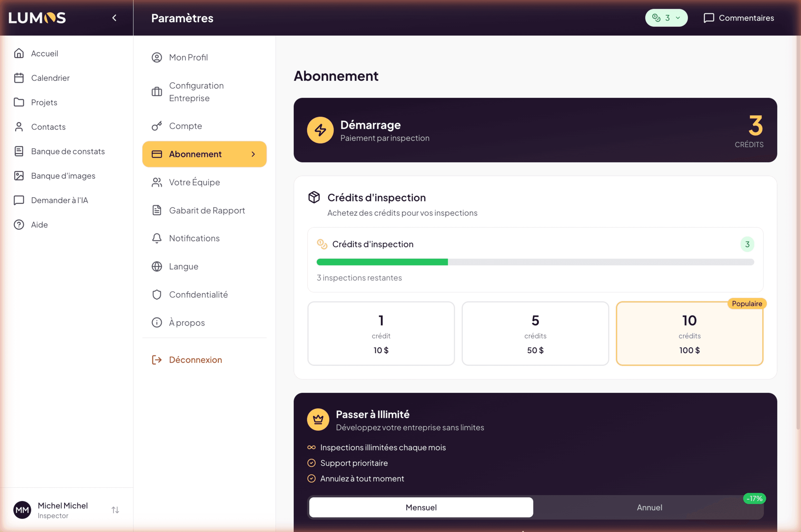This screenshot has width=801, height=532.
Task: Click the Notifications bell icon
Action: click(x=157, y=238)
